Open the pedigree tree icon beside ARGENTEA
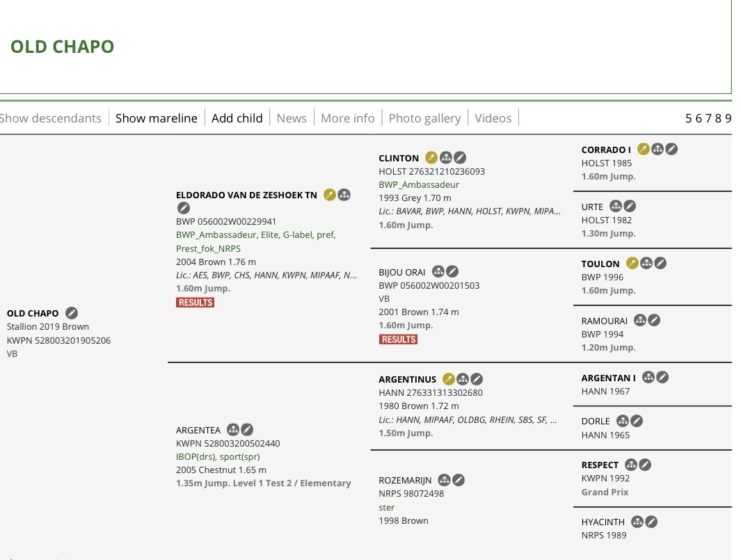The width and height of the screenshot is (741, 560). click(x=233, y=430)
